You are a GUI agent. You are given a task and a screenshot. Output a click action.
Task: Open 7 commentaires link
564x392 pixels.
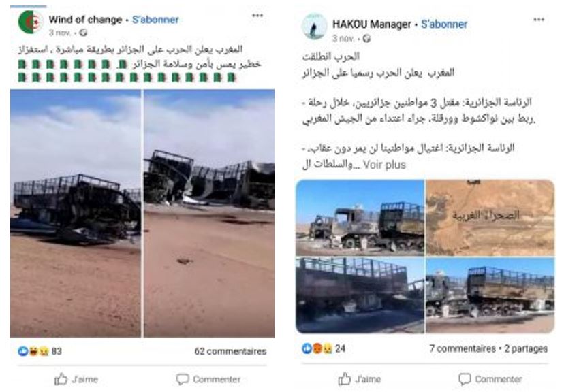point(463,348)
